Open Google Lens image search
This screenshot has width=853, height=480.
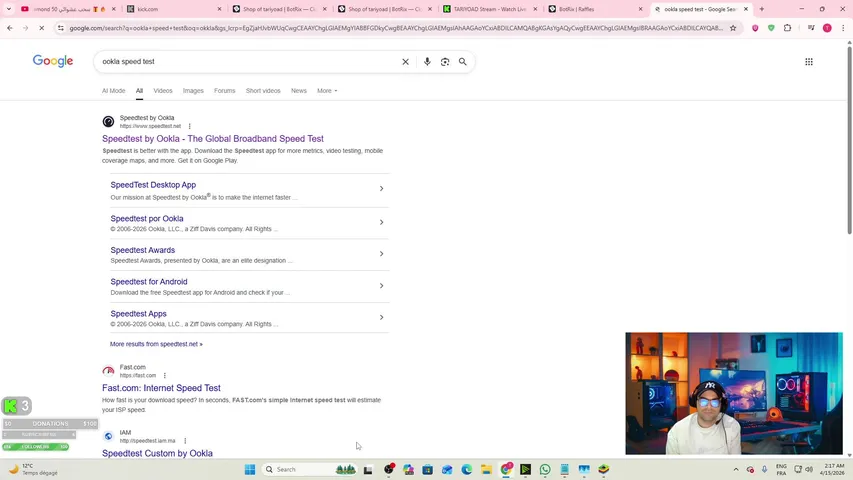[x=445, y=62]
